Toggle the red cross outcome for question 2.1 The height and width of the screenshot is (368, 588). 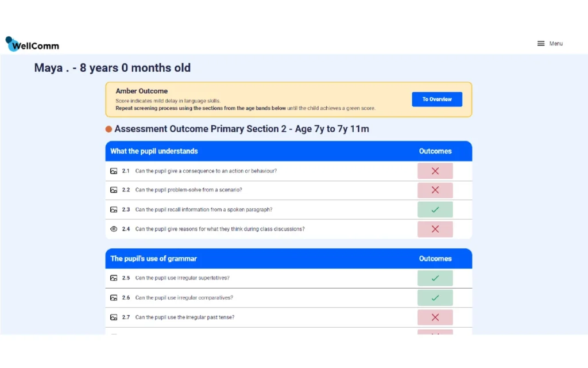pyautogui.click(x=435, y=171)
